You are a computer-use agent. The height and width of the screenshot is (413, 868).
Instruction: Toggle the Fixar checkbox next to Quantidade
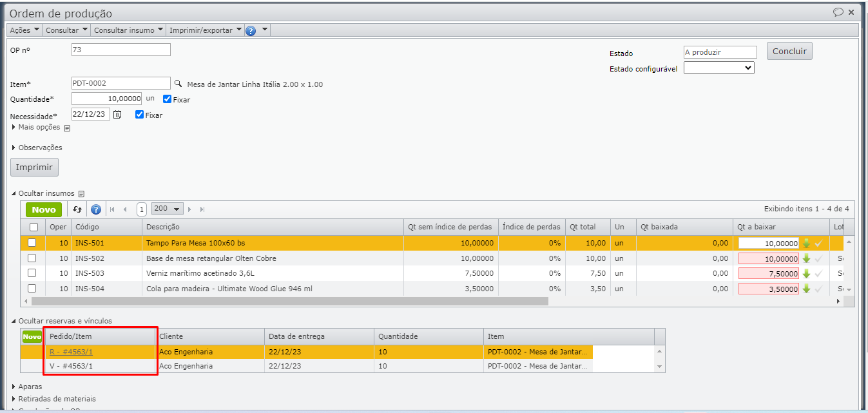(168, 99)
